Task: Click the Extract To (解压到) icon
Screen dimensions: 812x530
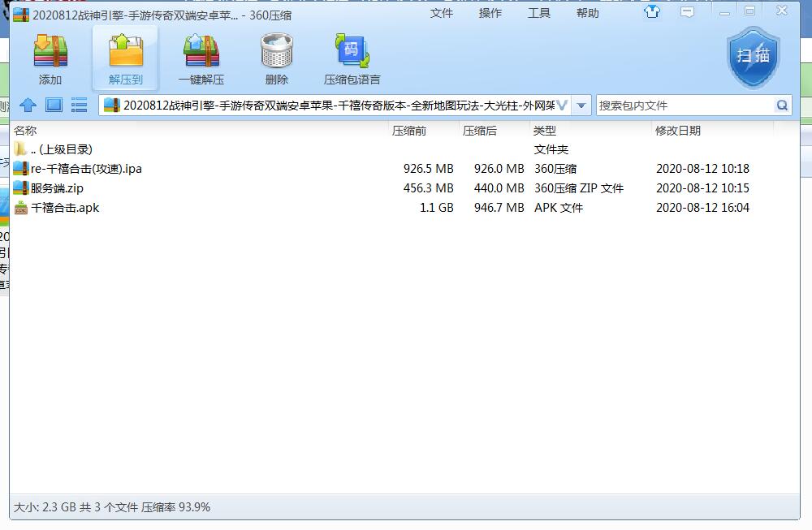Action: 125,52
